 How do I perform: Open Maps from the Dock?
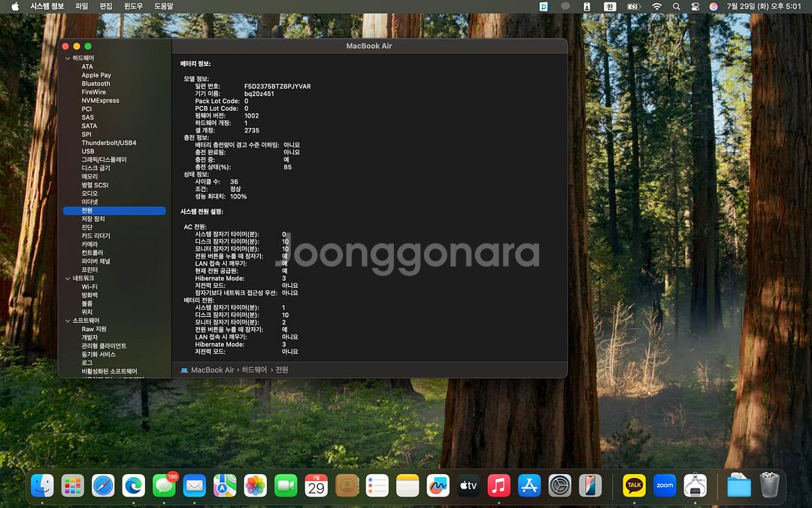click(225, 485)
